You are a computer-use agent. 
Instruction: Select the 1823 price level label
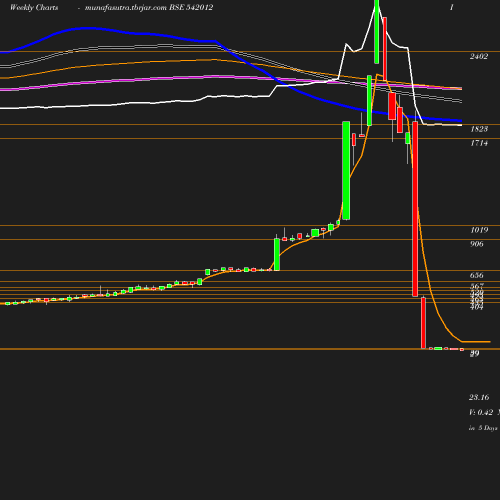click(x=479, y=129)
